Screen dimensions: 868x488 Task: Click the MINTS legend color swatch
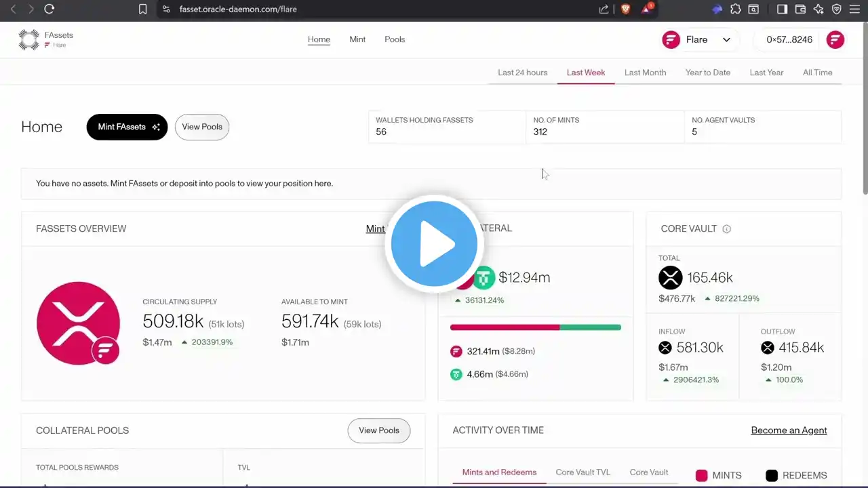(x=702, y=476)
